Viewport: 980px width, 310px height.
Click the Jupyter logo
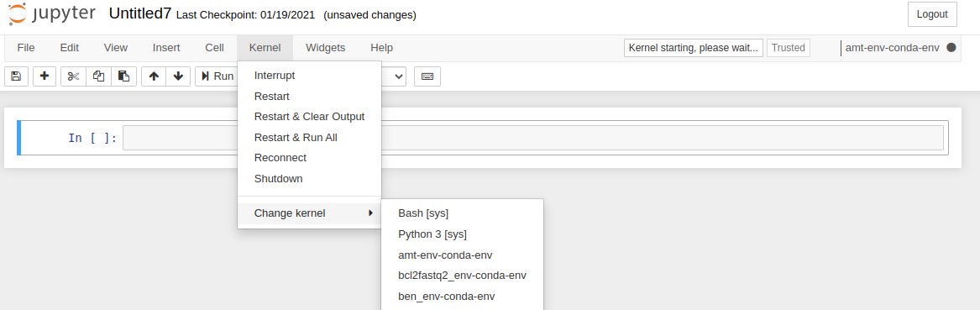click(x=52, y=13)
